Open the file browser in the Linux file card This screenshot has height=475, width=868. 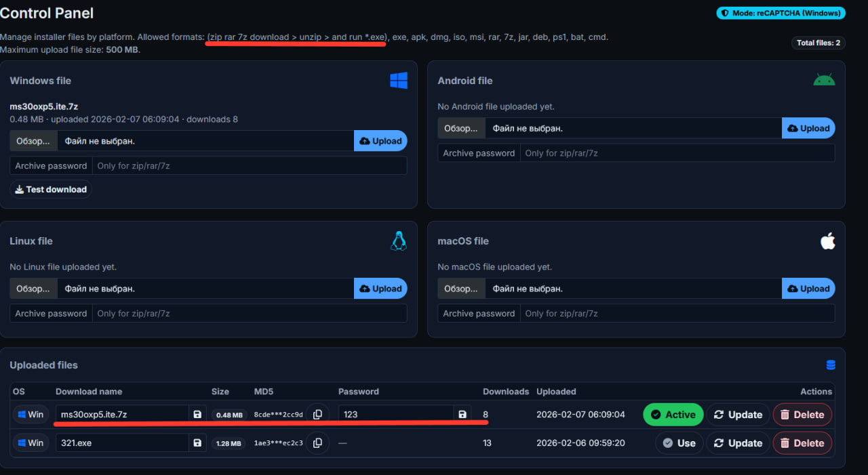click(33, 289)
